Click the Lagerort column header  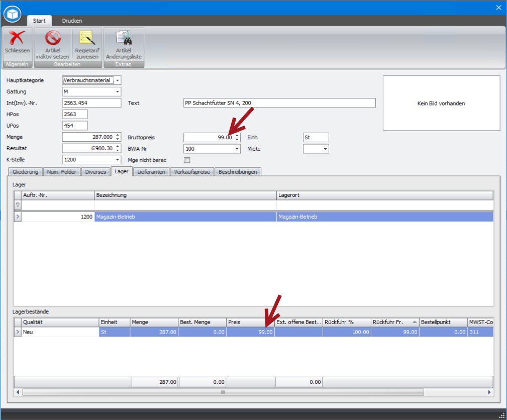[x=385, y=195]
